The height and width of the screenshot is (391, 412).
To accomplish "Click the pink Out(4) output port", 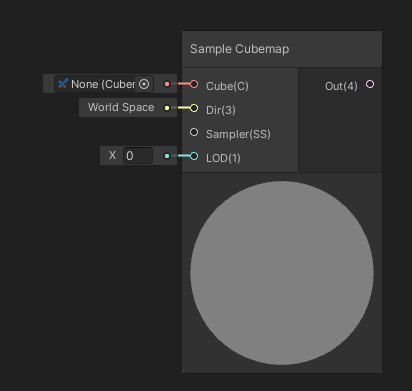I will [x=370, y=84].
